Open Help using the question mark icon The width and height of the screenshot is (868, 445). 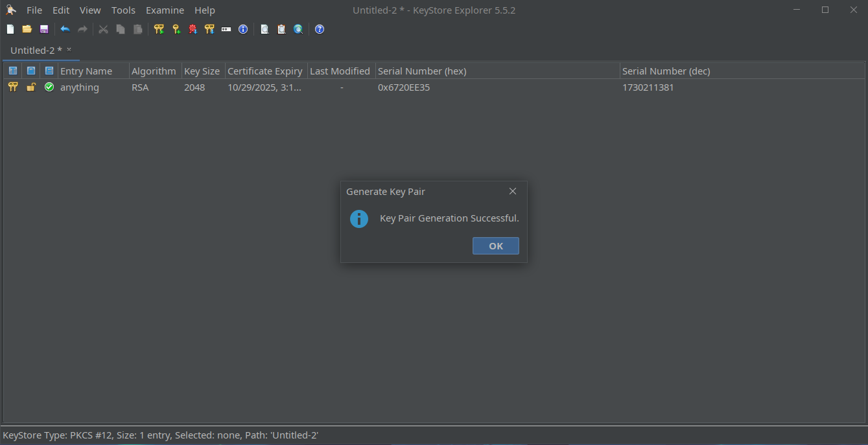pyautogui.click(x=320, y=29)
